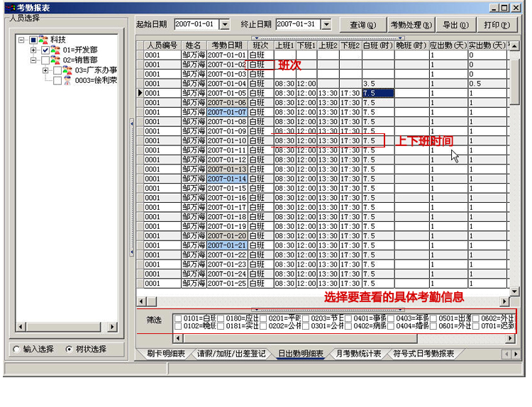Select the 输入选择 radio button
This screenshot has height=407, width=532.
point(17,349)
